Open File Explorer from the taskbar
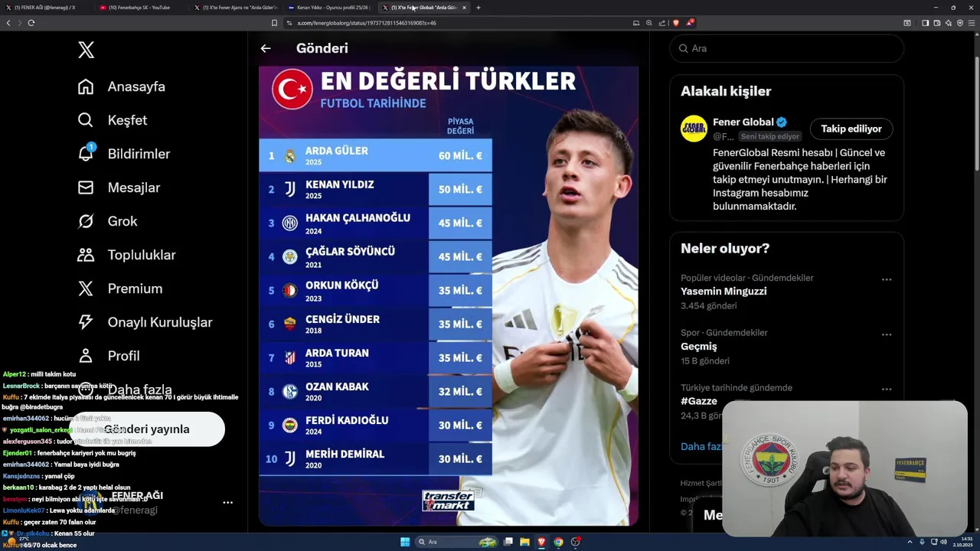Image resolution: width=980 pixels, height=551 pixels. (x=524, y=542)
